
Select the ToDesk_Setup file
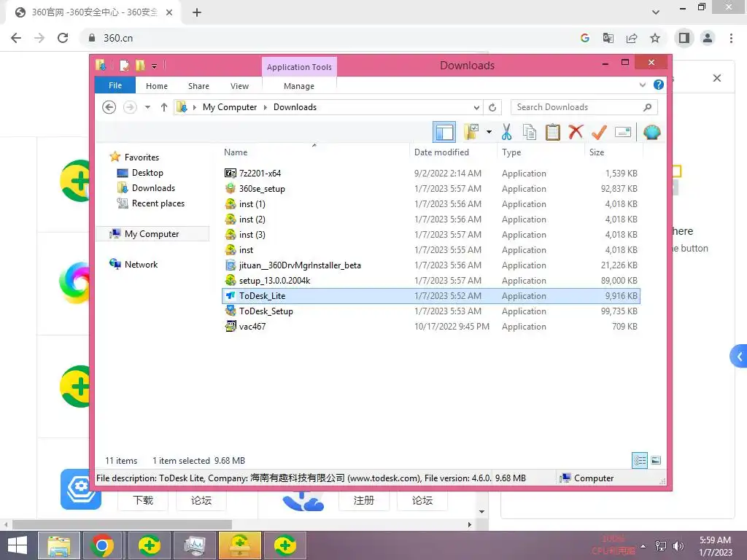430,311
